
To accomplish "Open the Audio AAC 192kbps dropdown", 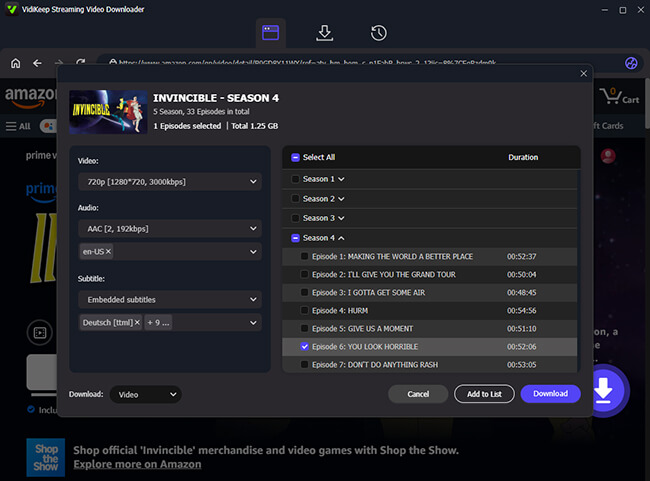I will tap(170, 228).
